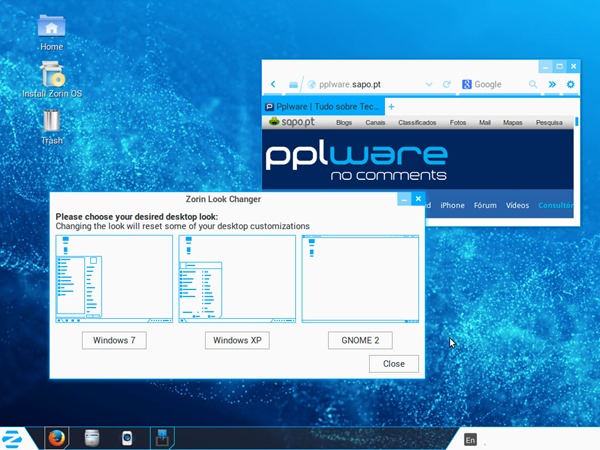Open the Zorin start menu logo
Viewport: 600px width, 450px height.
click(x=12, y=439)
